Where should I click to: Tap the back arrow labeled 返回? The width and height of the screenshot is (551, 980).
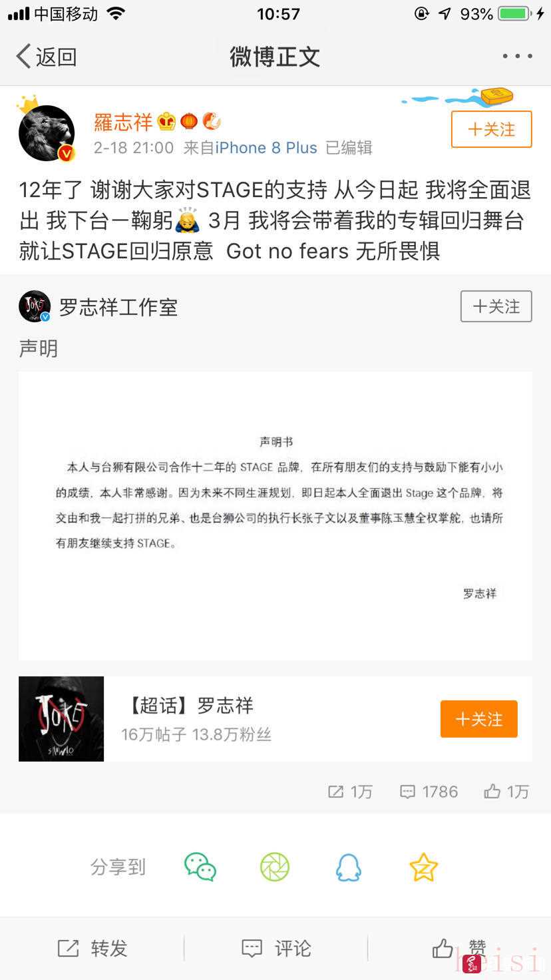47,57
